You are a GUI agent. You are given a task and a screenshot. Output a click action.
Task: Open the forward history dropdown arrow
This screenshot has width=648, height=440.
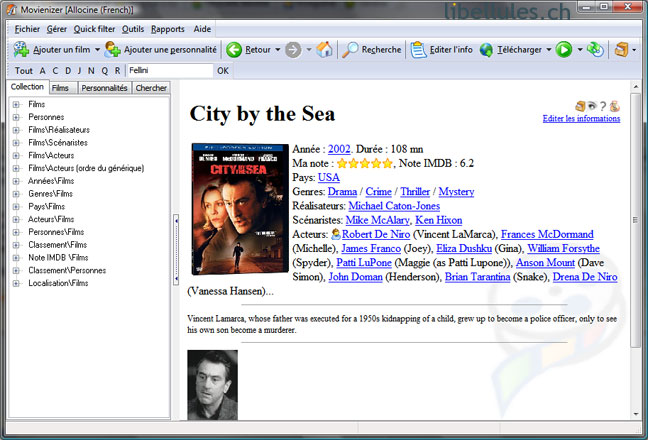coord(309,50)
